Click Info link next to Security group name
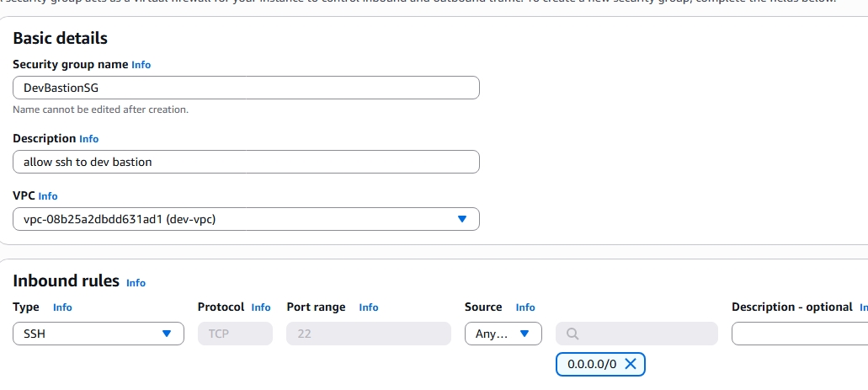This screenshot has width=868, height=390. (141, 65)
